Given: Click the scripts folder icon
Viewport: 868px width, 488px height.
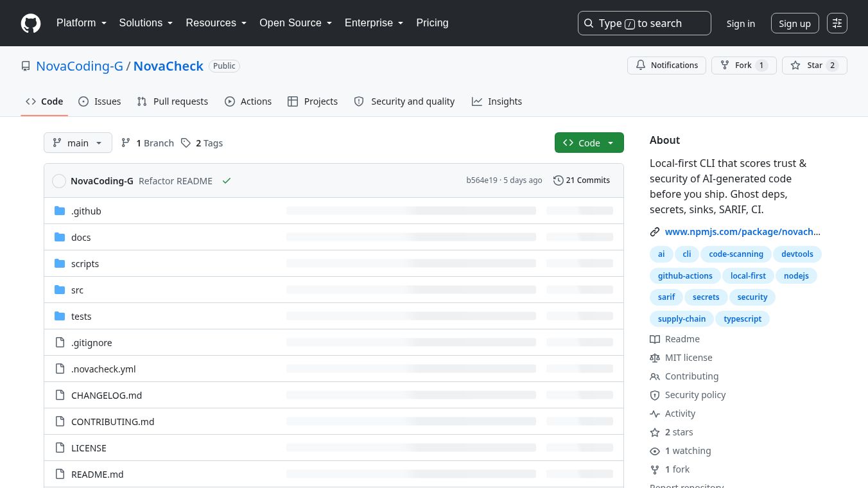Looking at the screenshot, I should pyautogui.click(x=60, y=263).
